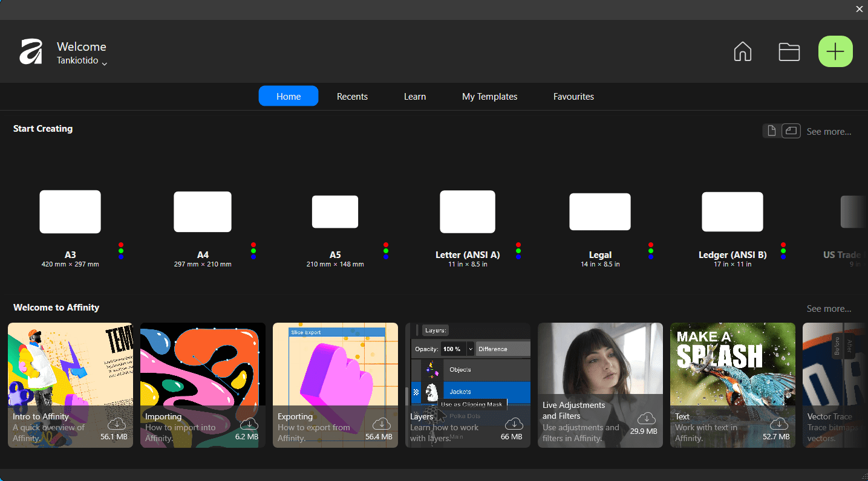Switch to the Recents tab
The height and width of the screenshot is (481, 868).
point(352,97)
